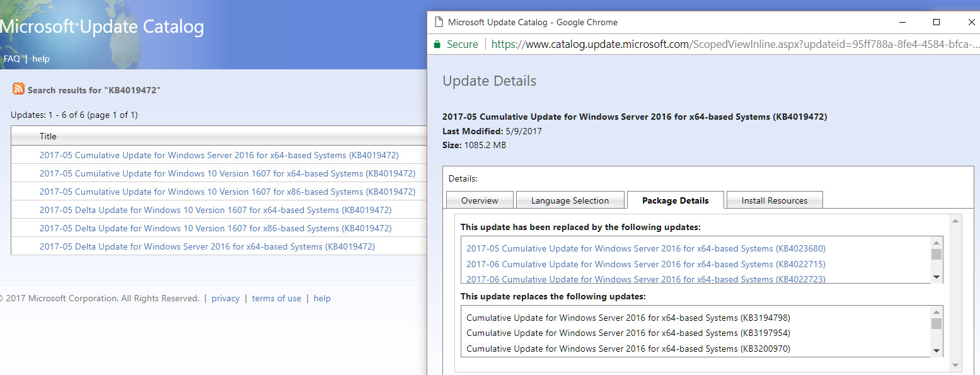The image size is (980, 375).
Task: Open the terms of use footer link
Action: coord(277,299)
